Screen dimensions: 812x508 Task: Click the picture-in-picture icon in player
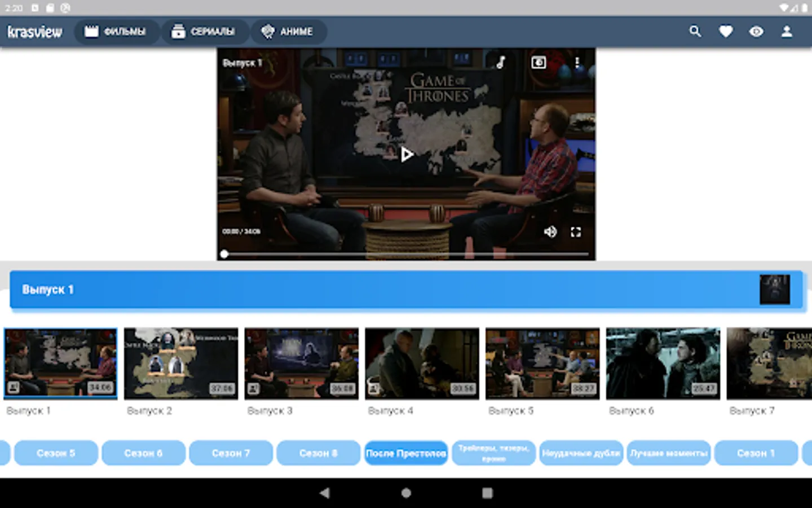tap(539, 62)
